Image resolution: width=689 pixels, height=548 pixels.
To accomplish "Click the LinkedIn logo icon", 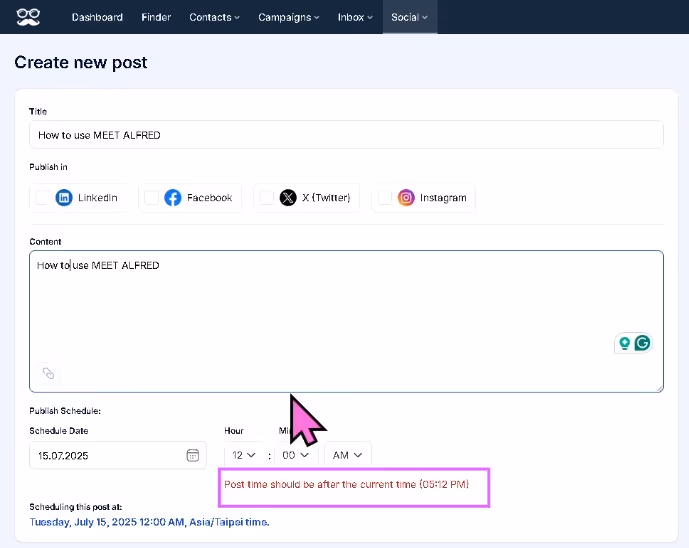I will click(64, 198).
